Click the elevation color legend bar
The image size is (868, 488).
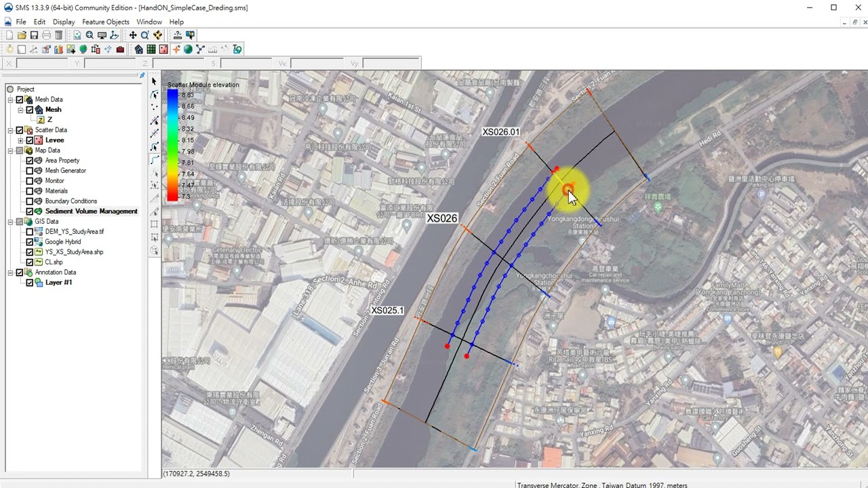(173, 146)
